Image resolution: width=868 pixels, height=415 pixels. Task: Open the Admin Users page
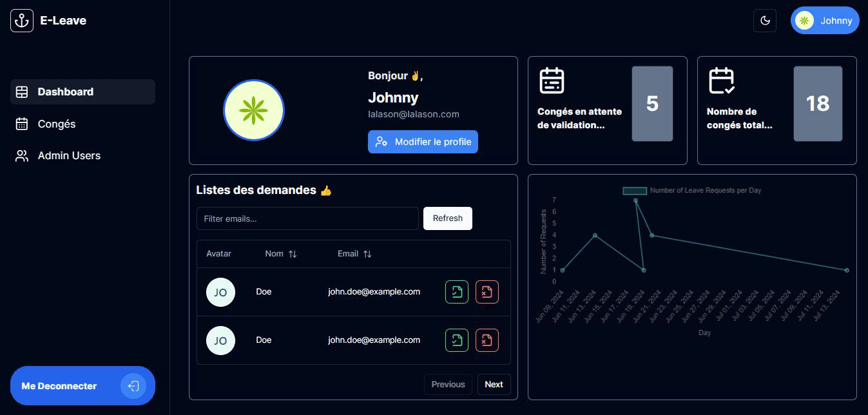click(x=69, y=155)
